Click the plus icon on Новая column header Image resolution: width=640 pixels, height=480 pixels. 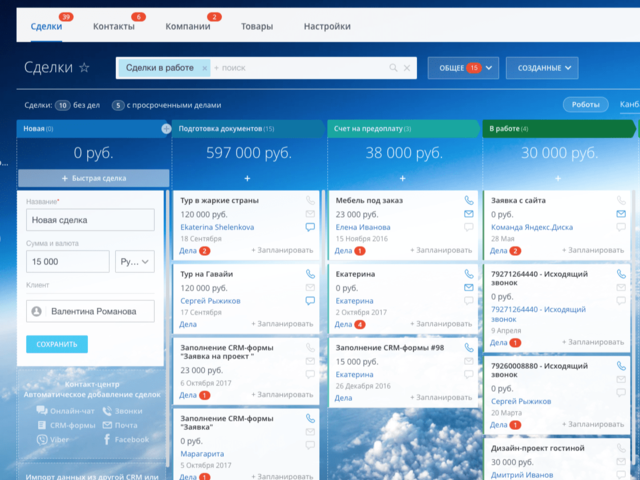point(166,129)
